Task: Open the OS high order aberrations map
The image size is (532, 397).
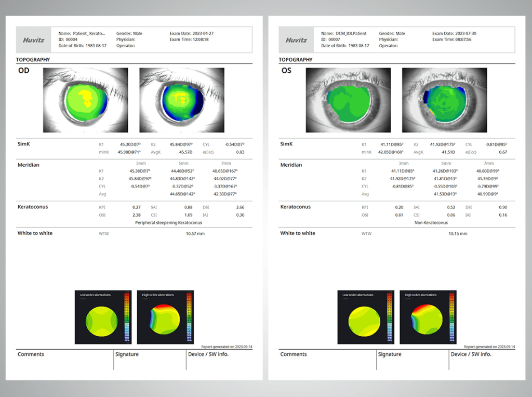Action: 425,317
